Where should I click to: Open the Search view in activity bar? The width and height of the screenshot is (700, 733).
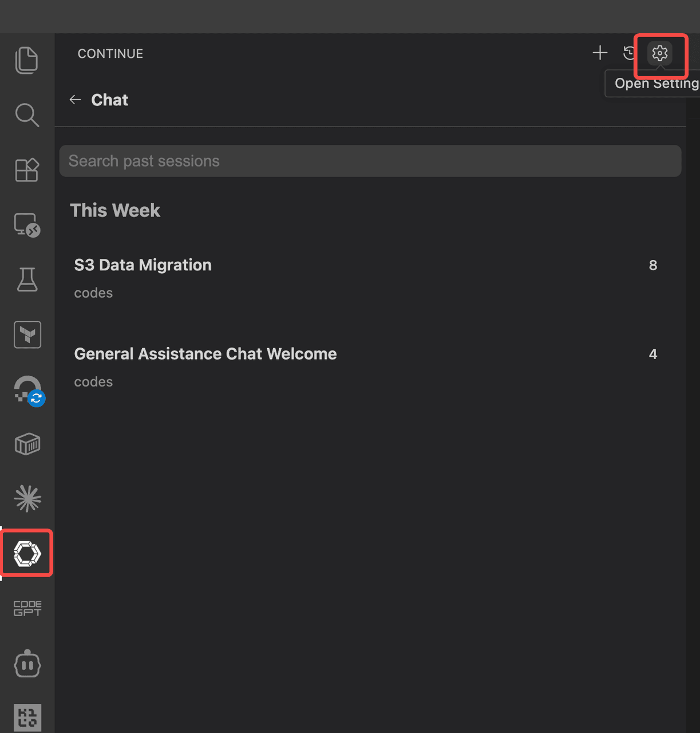[27, 115]
